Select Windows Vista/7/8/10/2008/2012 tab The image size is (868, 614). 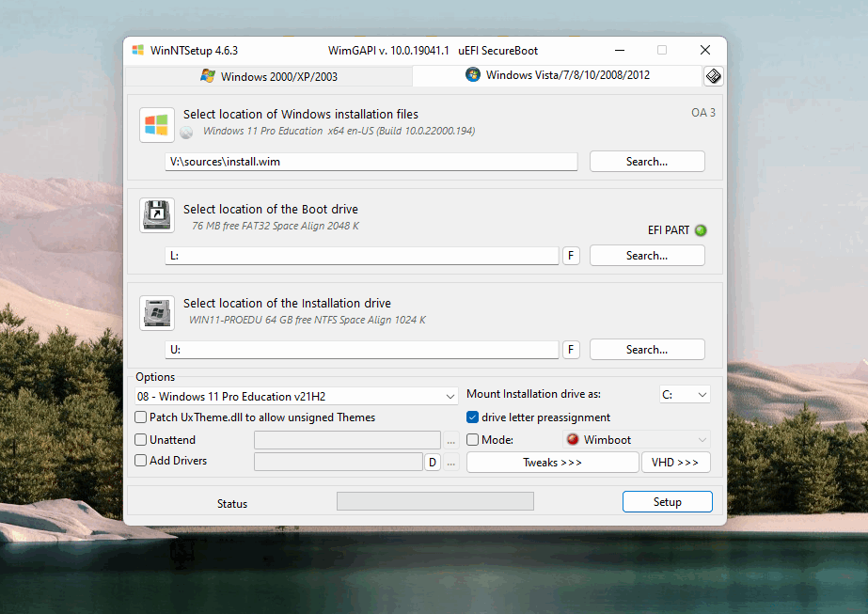[x=557, y=75]
